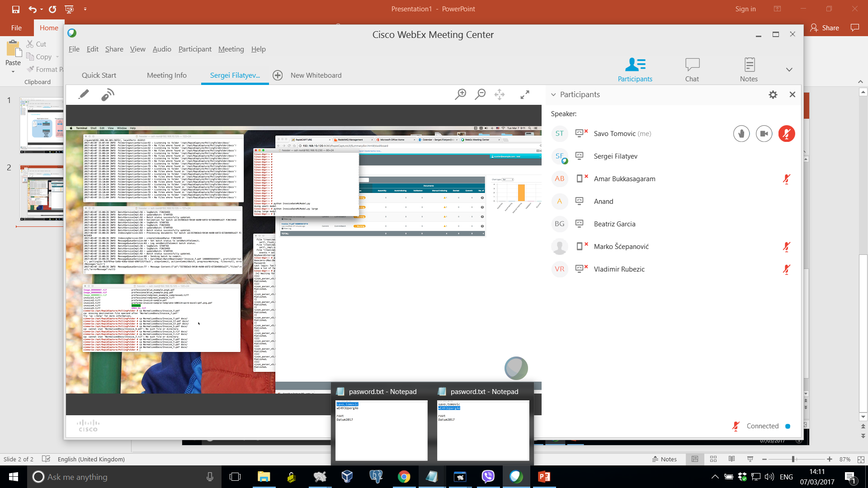
Task: Expand more panel options chevron
Action: point(789,70)
